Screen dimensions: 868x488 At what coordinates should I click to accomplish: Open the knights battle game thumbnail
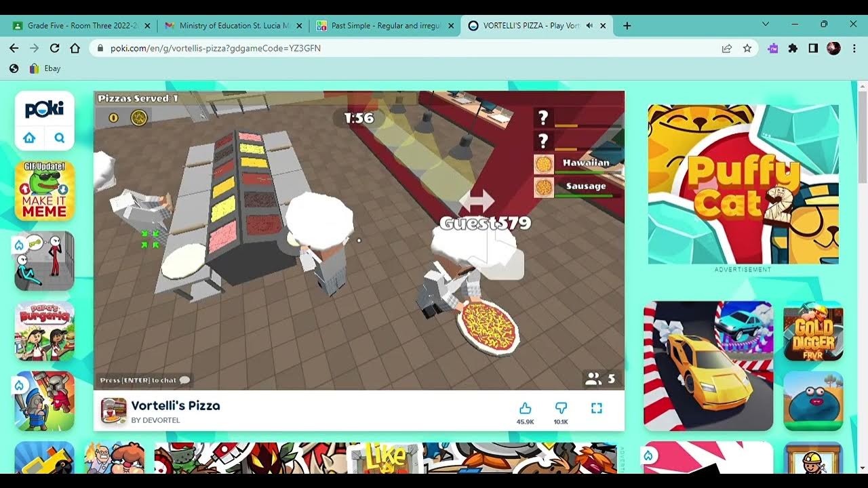tap(45, 401)
